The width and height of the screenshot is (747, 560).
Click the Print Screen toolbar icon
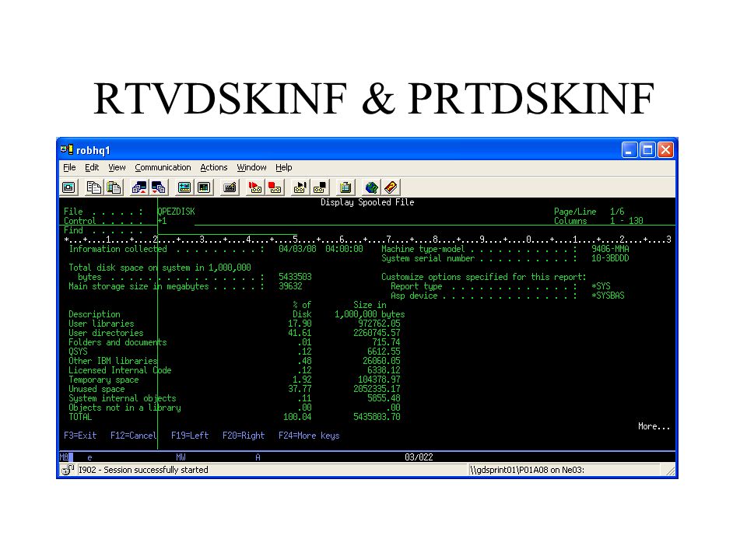(68, 187)
